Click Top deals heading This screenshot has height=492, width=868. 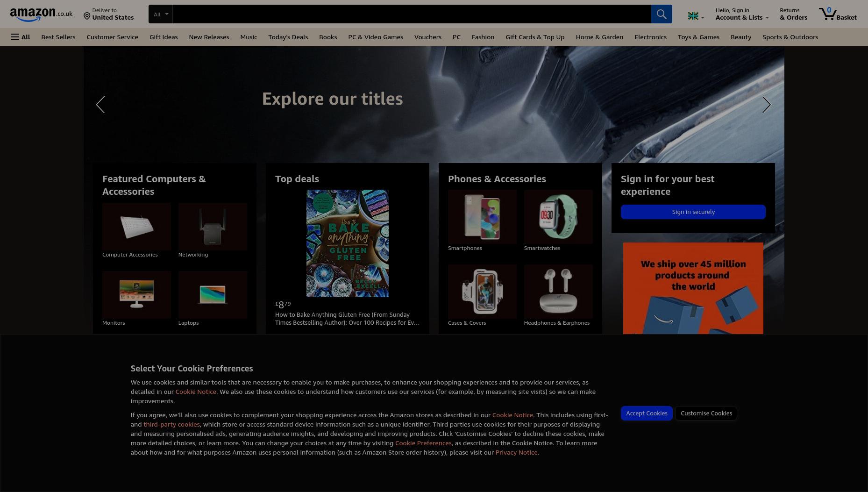click(297, 179)
